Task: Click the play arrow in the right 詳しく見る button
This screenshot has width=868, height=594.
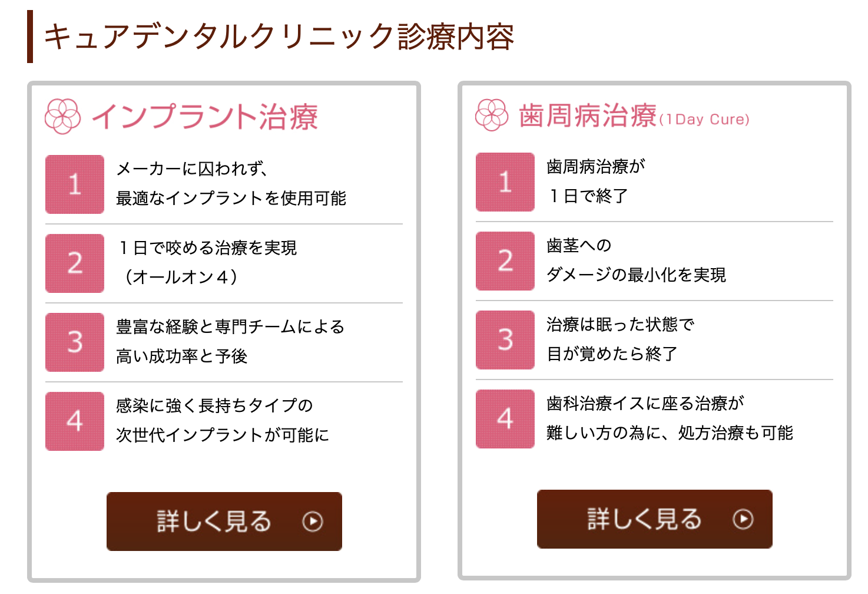Action: pyautogui.click(x=743, y=520)
